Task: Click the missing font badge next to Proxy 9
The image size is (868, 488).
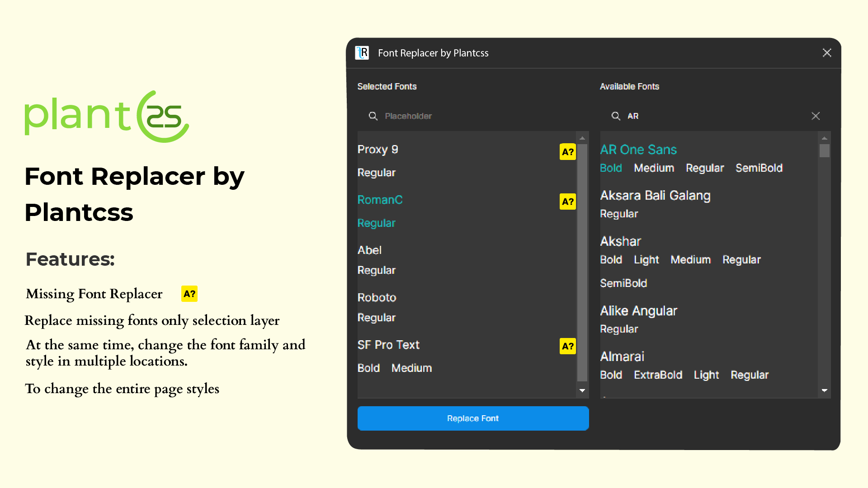Action: 568,152
